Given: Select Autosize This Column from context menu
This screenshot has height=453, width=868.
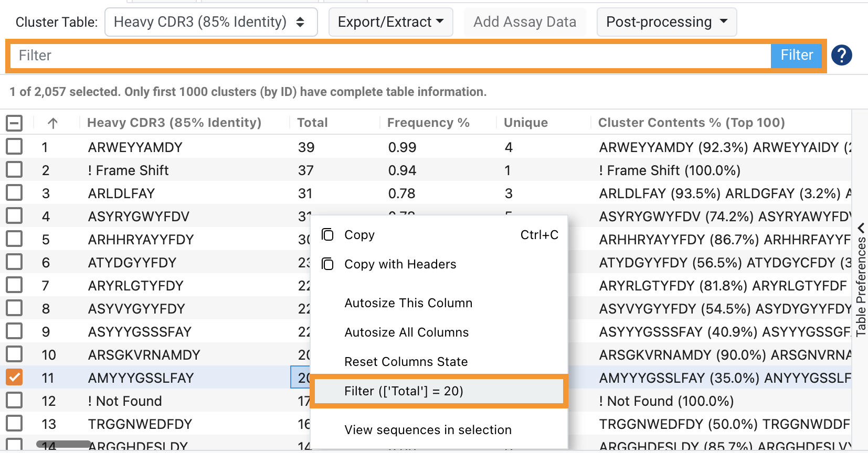Looking at the screenshot, I should click(408, 303).
